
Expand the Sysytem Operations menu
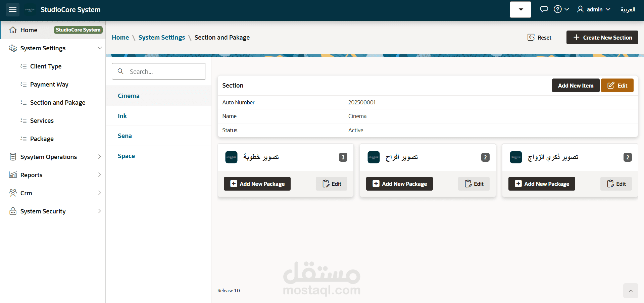tap(99, 157)
